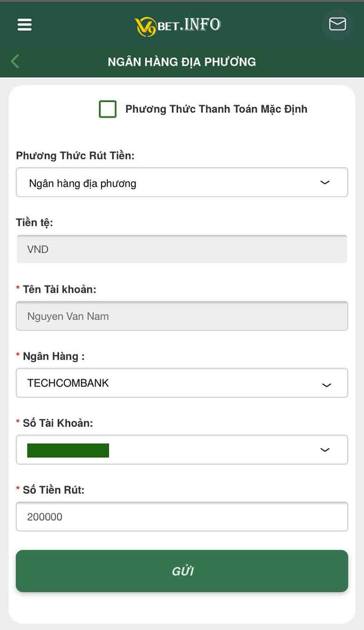Click the NGÂN HÀNG ĐỊA PHƯƠNG header title

click(182, 61)
